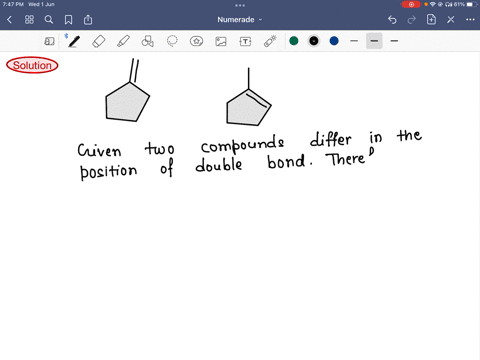Tap the 1-methylcyclopentene structure drawing

tap(249, 97)
